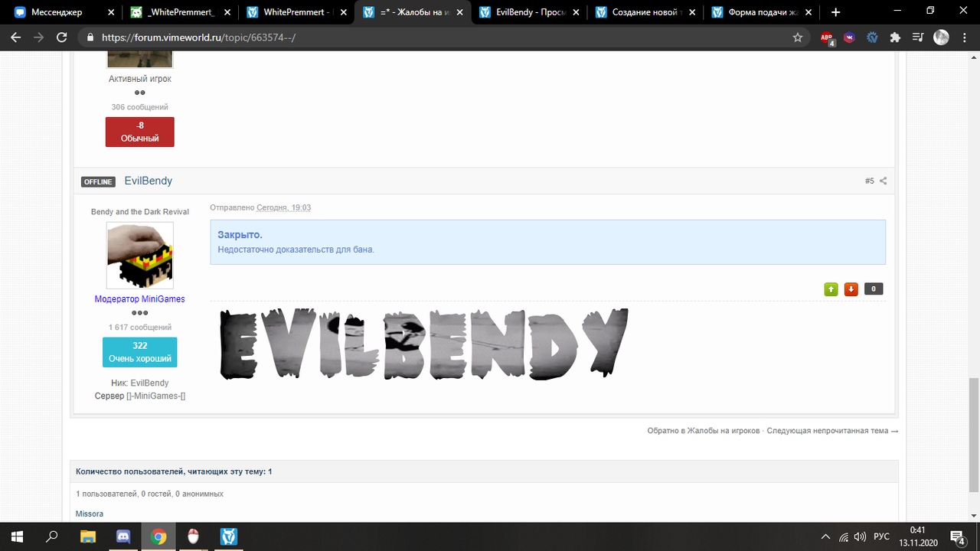Switch to the Форма подачи жалобы tab
This screenshot has width=980, height=551.
point(763,12)
